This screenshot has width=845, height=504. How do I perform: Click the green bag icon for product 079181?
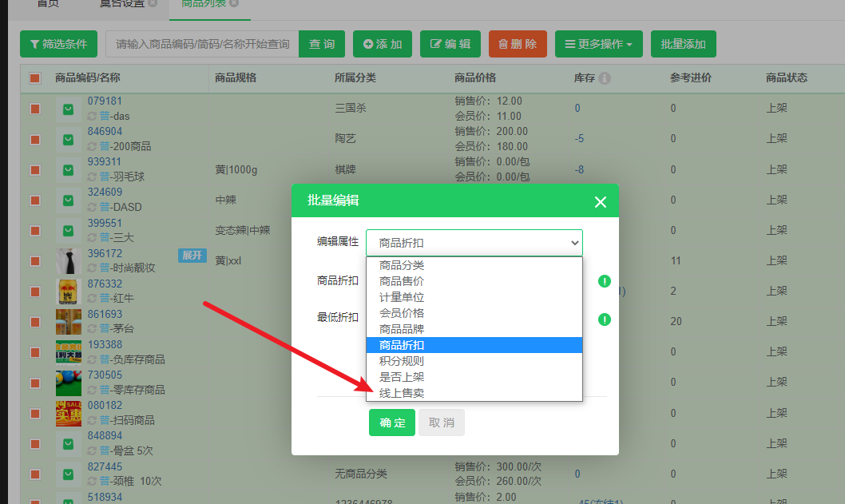(x=68, y=109)
